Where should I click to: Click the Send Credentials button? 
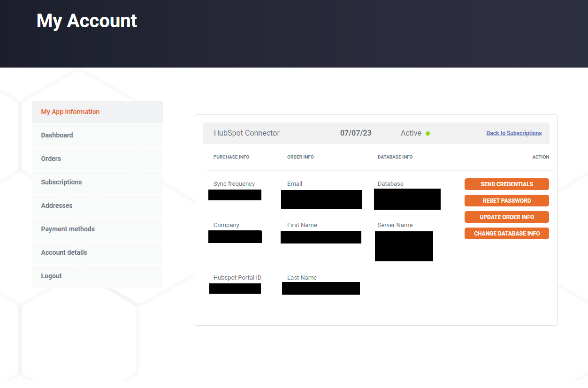click(x=506, y=184)
